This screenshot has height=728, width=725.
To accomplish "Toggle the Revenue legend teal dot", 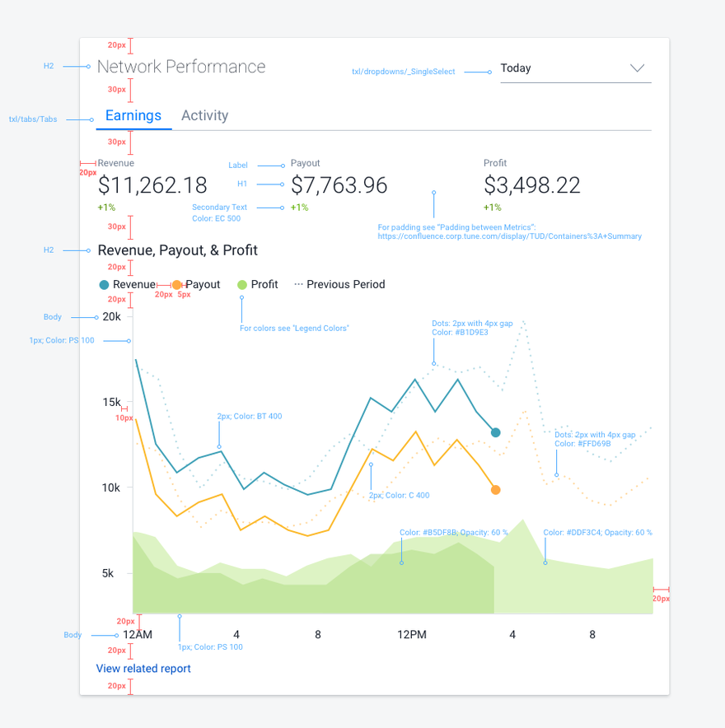I will [x=104, y=285].
